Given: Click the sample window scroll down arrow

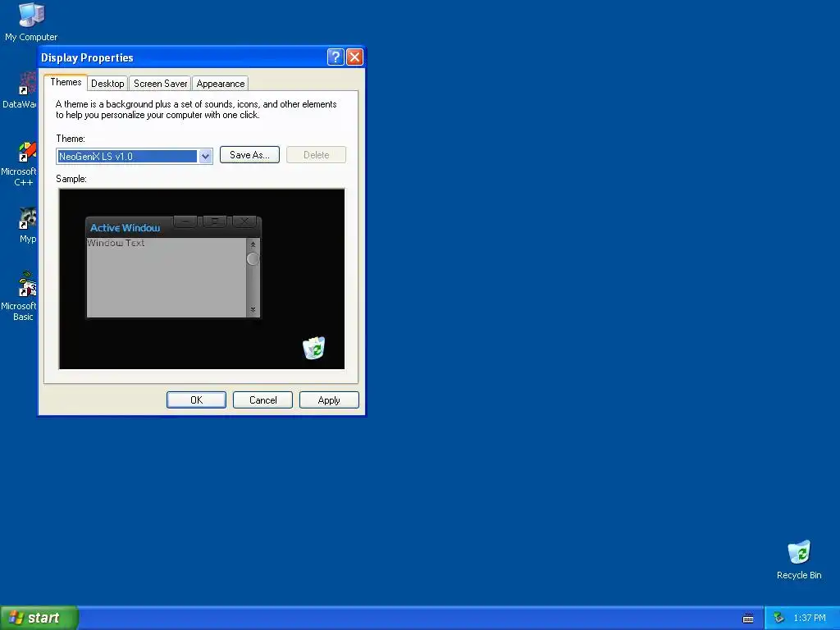Looking at the screenshot, I should click(x=253, y=309).
